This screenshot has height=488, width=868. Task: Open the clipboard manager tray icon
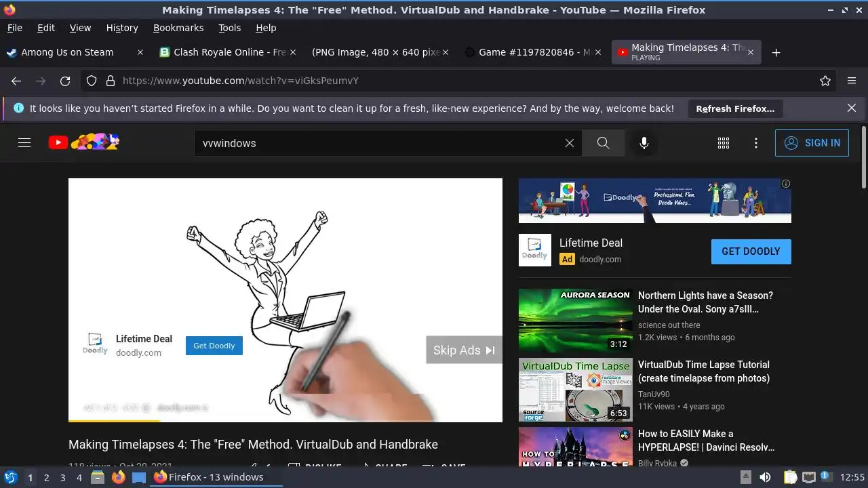(x=790, y=477)
